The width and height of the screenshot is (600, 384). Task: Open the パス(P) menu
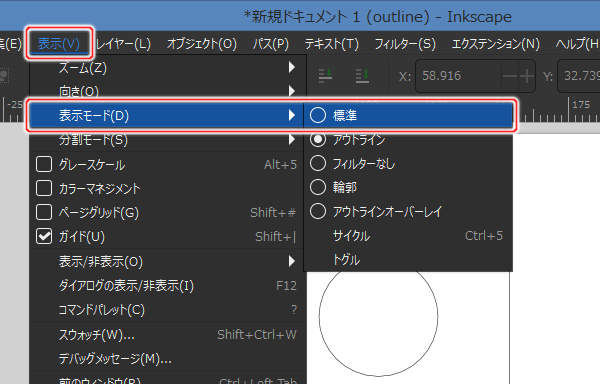coord(271,44)
